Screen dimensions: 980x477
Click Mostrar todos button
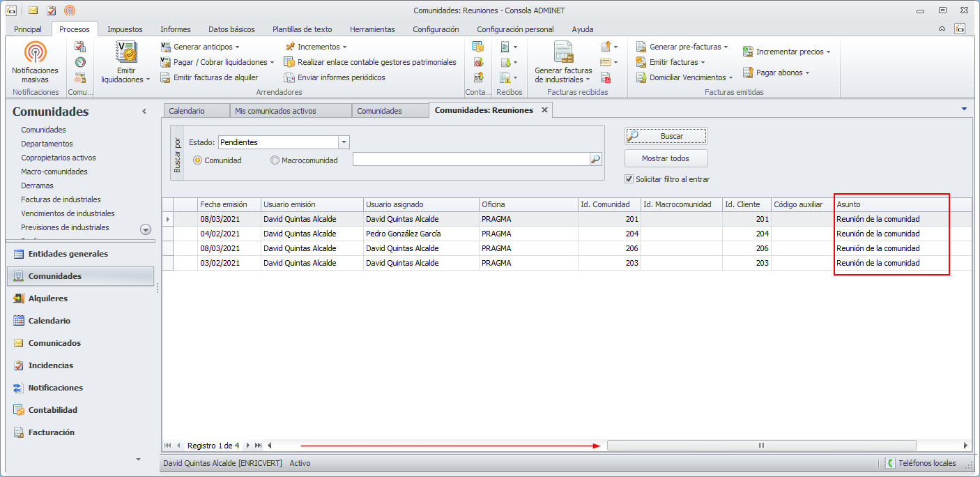point(666,158)
